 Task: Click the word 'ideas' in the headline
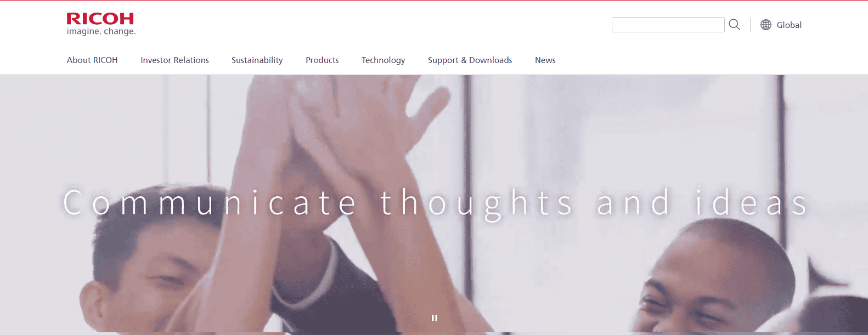tap(751, 203)
